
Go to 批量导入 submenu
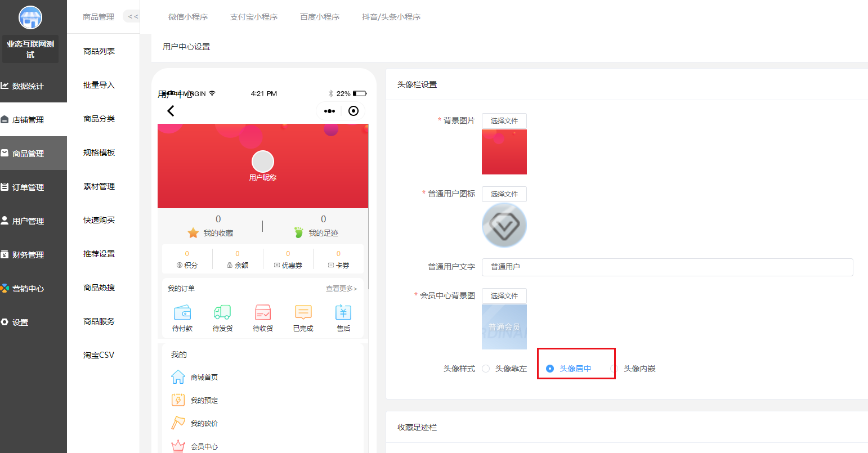[x=99, y=85]
